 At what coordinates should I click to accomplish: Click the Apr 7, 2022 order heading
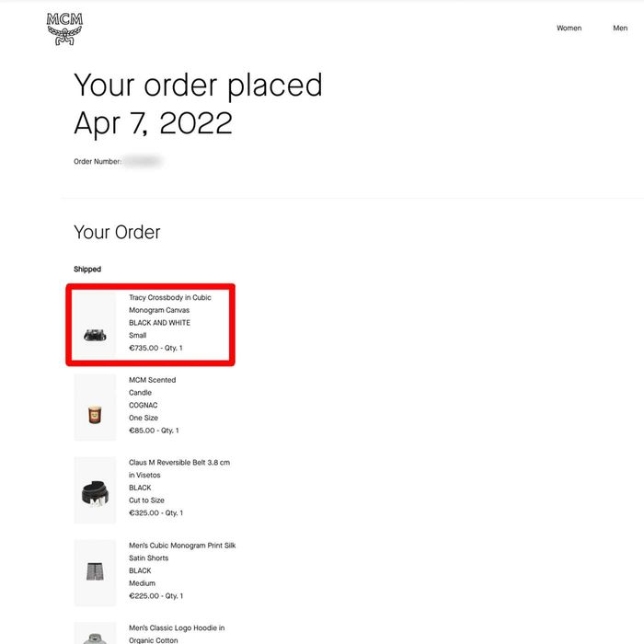tap(153, 123)
